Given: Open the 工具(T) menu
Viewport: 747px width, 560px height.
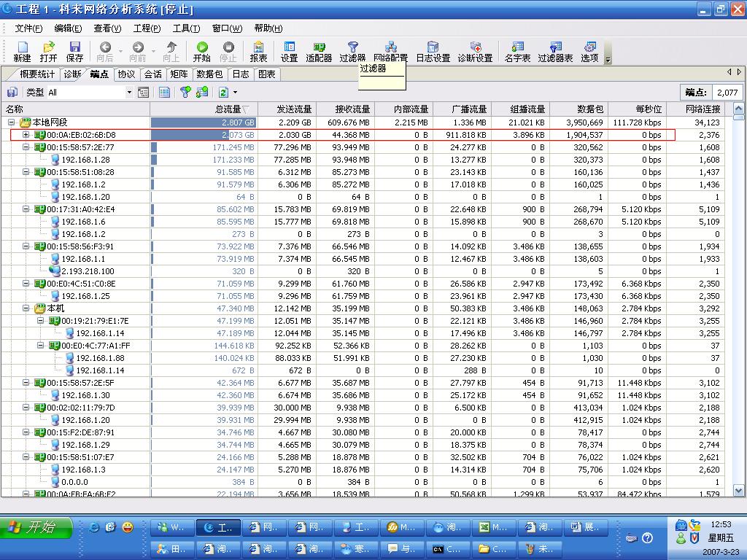Looking at the screenshot, I should [186, 28].
